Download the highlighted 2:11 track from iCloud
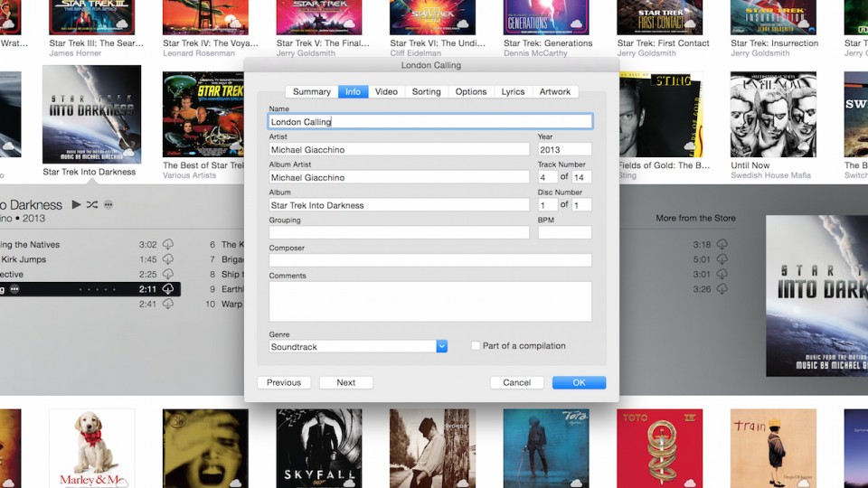Image resolution: width=868 pixels, height=488 pixels. (x=168, y=289)
